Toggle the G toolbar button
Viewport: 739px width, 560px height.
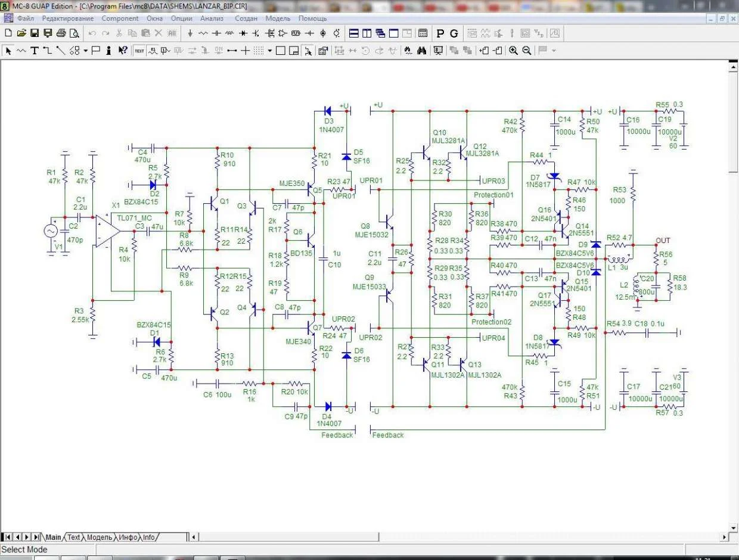coord(454,33)
